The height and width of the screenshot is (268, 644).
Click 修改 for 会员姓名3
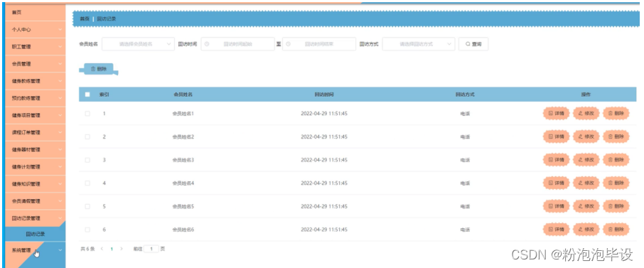tap(586, 159)
